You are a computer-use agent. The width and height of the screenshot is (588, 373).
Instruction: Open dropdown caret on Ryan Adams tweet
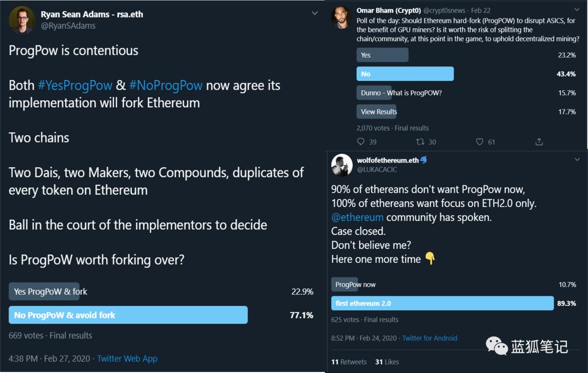[x=314, y=13]
